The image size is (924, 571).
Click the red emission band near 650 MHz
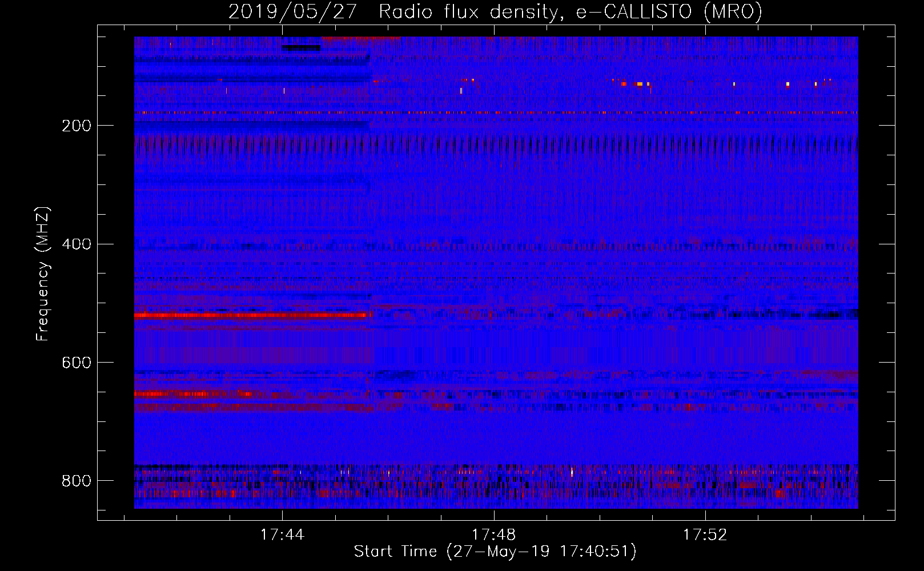(194, 394)
